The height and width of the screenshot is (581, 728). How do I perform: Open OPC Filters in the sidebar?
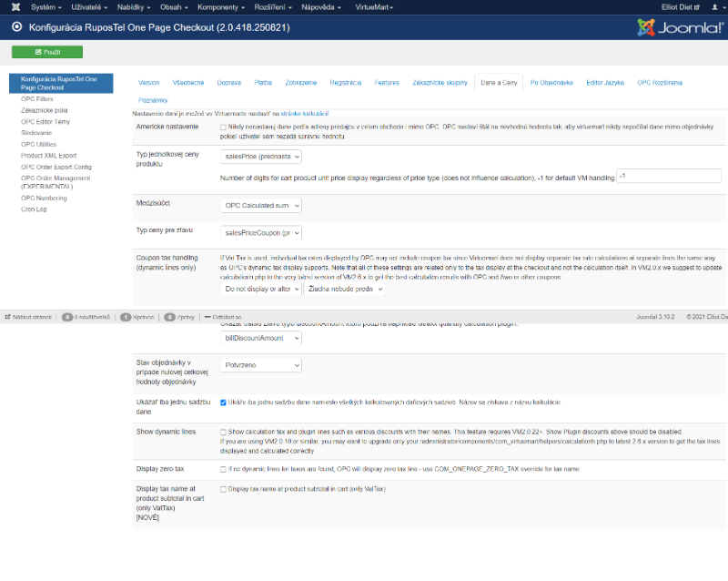(37, 99)
